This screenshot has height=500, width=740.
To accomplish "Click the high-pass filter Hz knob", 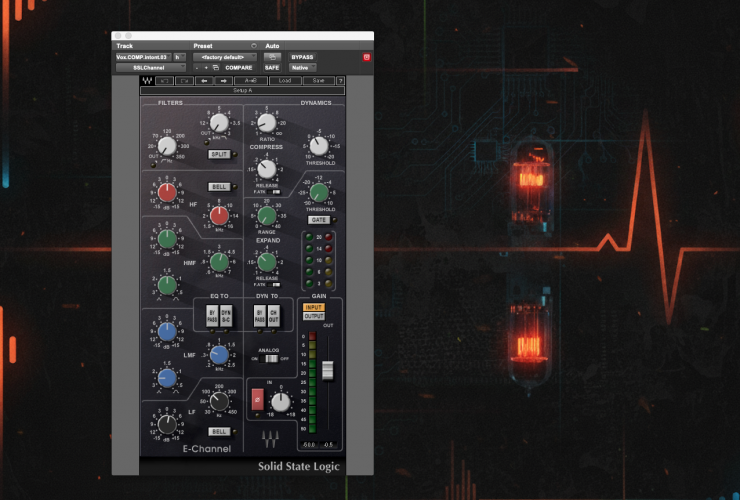I will 167,146.
